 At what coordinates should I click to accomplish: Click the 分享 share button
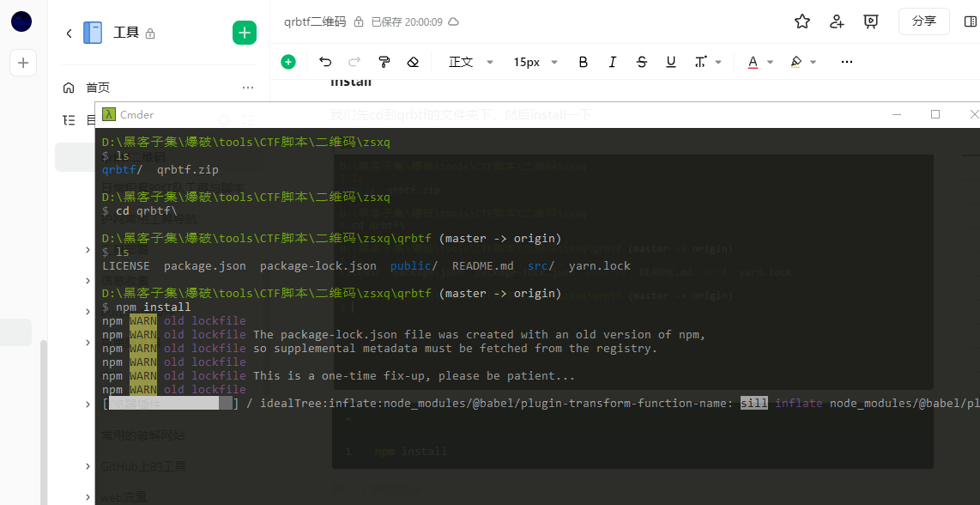pyautogui.click(x=923, y=21)
